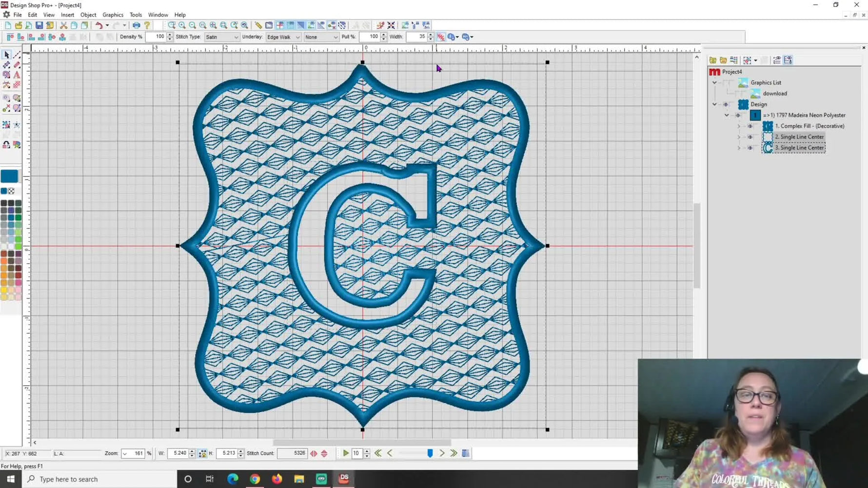Click the Print icon
This screenshot has width=868, height=488.
pyautogui.click(x=137, y=25)
